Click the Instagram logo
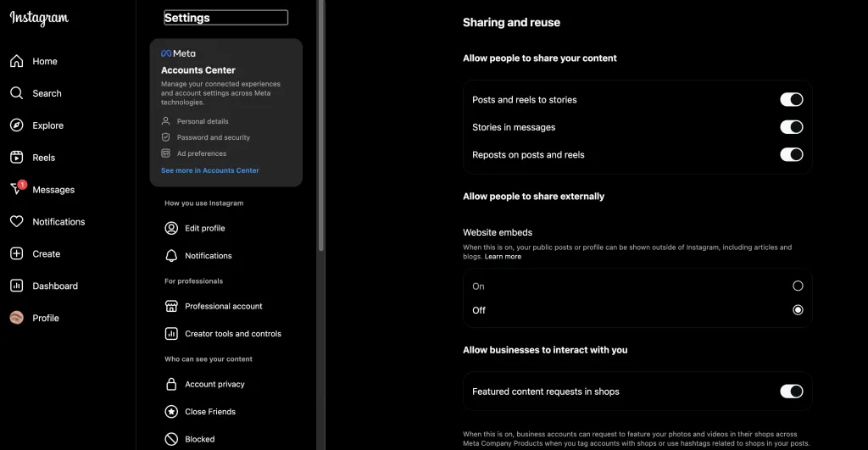Viewport: 868px width, 450px height. coord(39,19)
